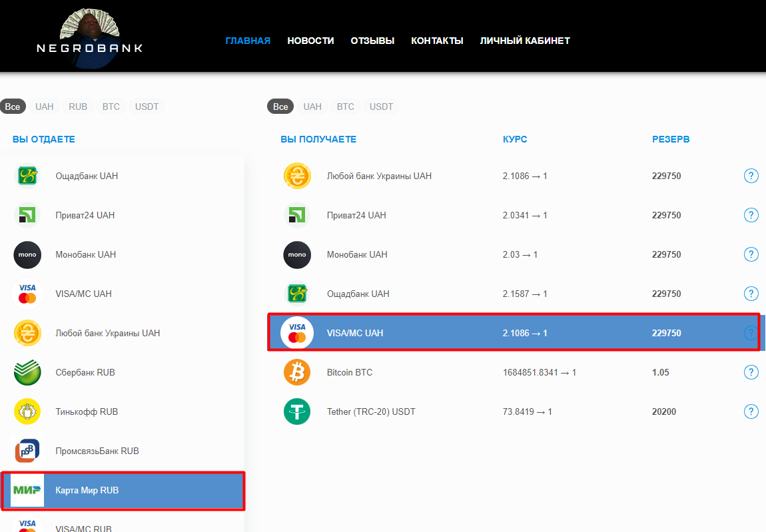Select Монобанк icon in give list
Viewport: 766px width, 532px height.
pyautogui.click(x=27, y=254)
